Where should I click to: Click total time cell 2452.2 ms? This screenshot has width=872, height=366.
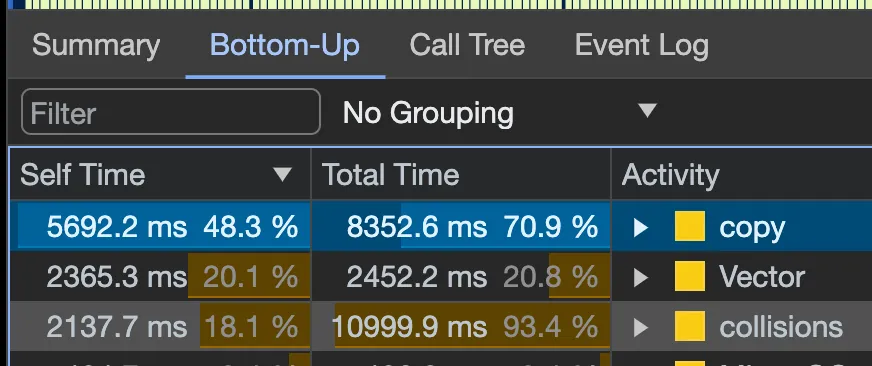461,276
